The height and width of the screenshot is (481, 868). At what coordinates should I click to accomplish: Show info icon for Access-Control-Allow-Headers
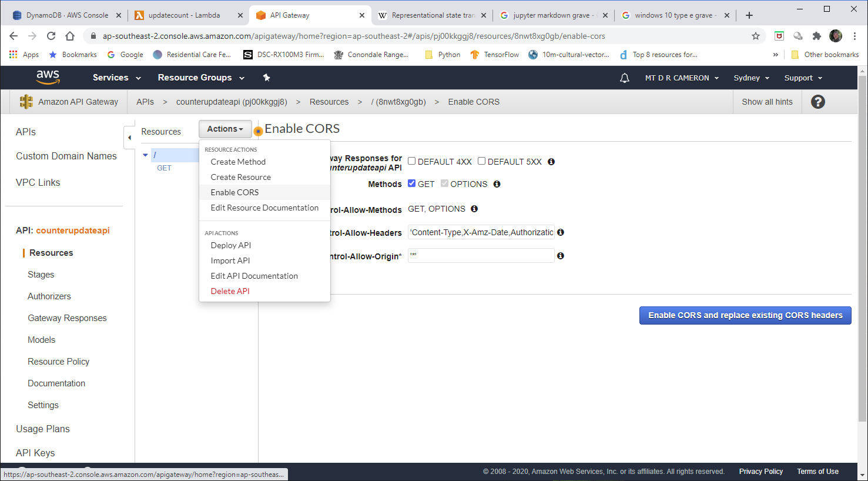(561, 232)
